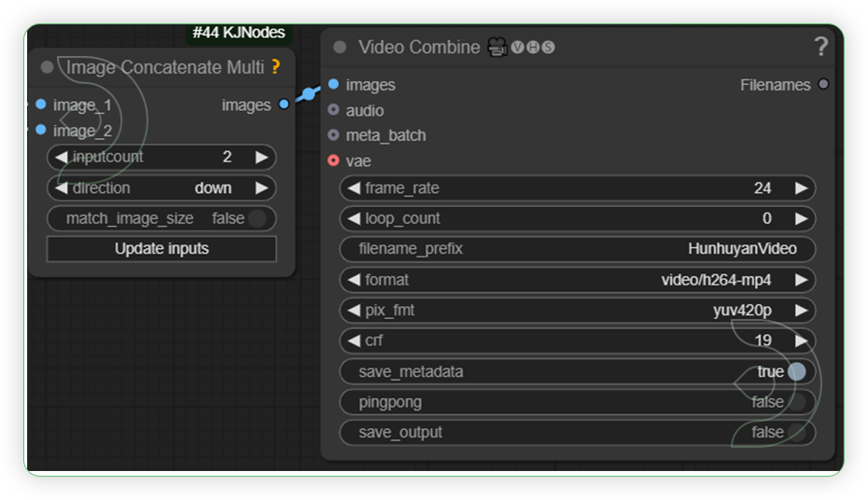Open the pix_fmt yuv420p dropdown
The width and height of the screenshot is (868, 500).
[x=578, y=311]
